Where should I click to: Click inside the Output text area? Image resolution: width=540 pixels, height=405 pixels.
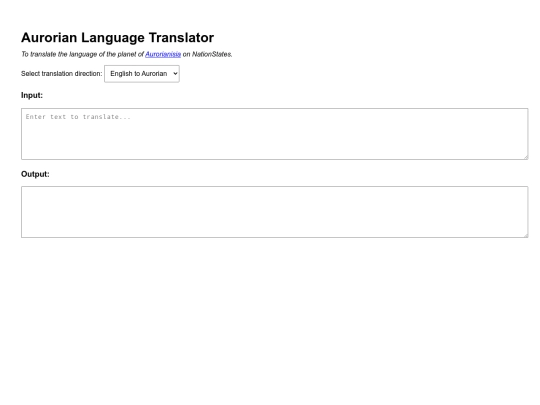point(274,212)
